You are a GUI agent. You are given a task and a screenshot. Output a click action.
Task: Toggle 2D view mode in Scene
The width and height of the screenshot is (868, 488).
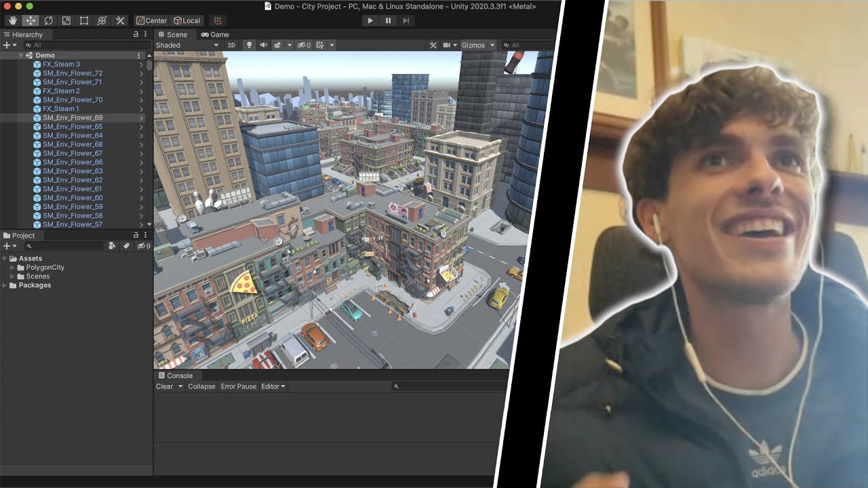pyautogui.click(x=231, y=45)
